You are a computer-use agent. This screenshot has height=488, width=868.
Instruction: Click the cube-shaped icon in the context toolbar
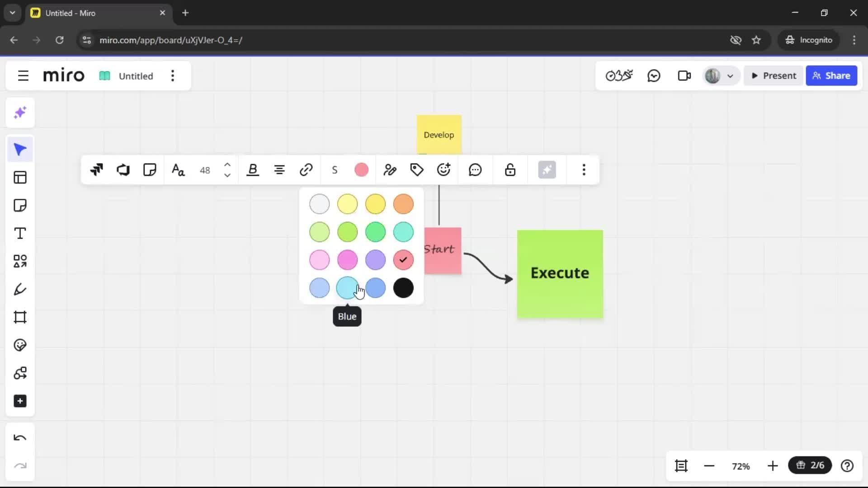tap(123, 170)
